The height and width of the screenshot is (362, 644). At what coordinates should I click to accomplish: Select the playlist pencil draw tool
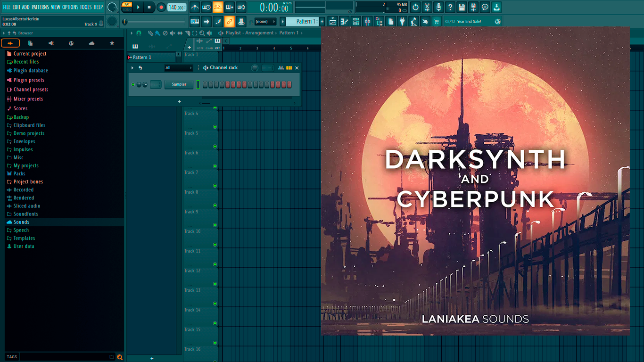pyautogui.click(x=150, y=33)
